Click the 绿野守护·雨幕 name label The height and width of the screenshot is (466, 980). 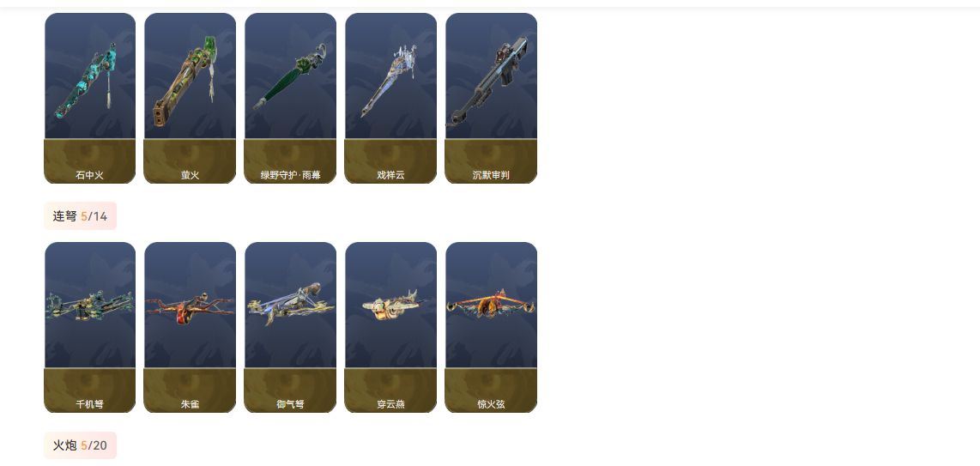point(291,176)
